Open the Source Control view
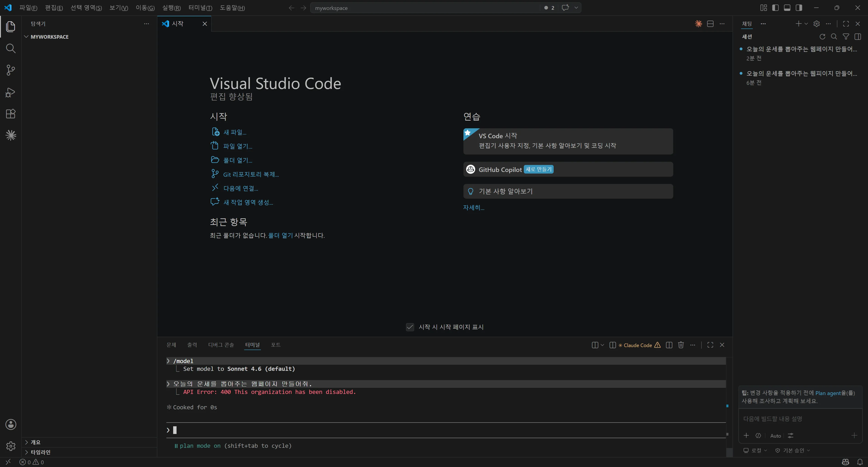The height and width of the screenshot is (467, 868). [x=11, y=70]
